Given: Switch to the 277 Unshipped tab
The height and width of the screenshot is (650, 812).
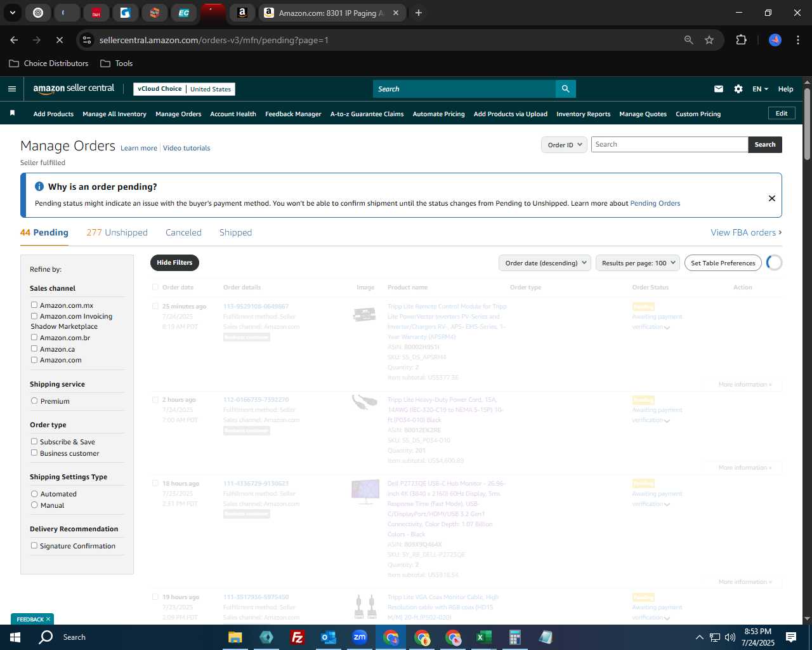Looking at the screenshot, I should (117, 232).
